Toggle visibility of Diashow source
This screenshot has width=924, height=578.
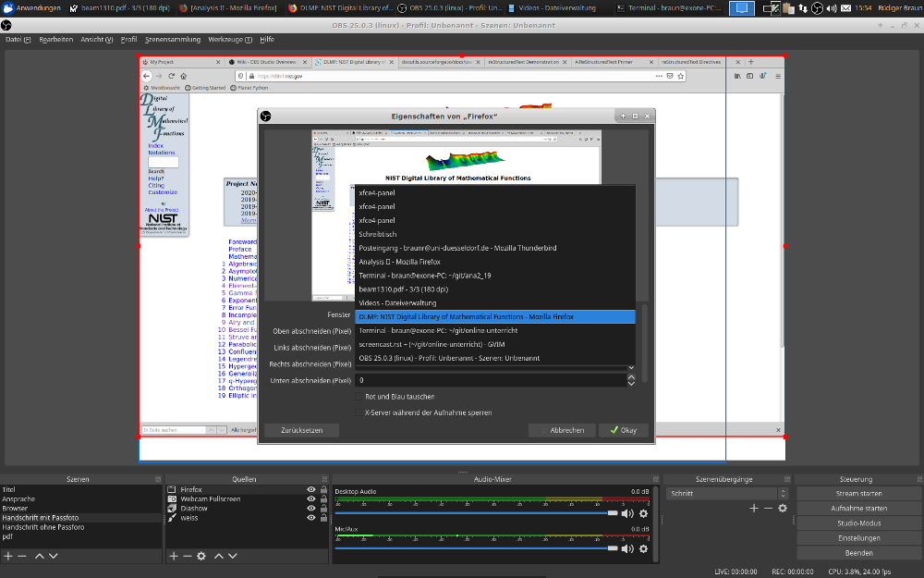pos(311,509)
